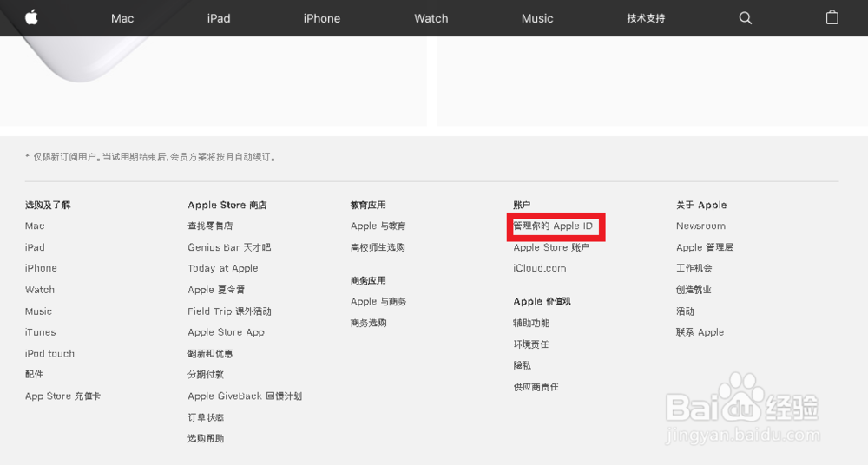The height and width of the screenshot is (465, 868).
Task: Click the Apple 价值观 heading
Action: point(542,302)
